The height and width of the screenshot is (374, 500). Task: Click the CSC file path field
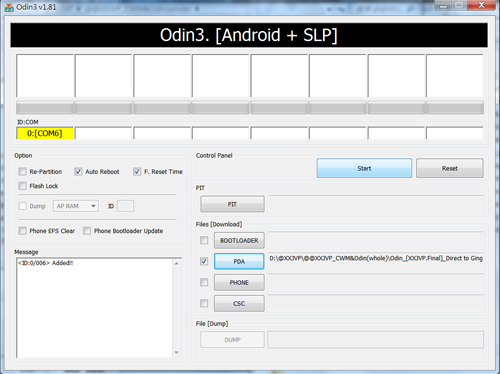point(376,303)
